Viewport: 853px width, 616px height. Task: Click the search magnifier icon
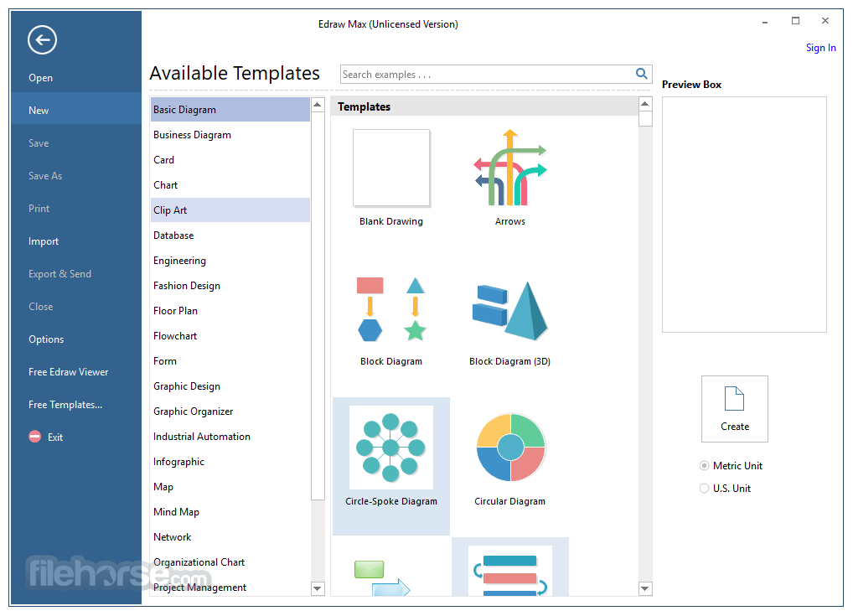click(x=642, y=74)
